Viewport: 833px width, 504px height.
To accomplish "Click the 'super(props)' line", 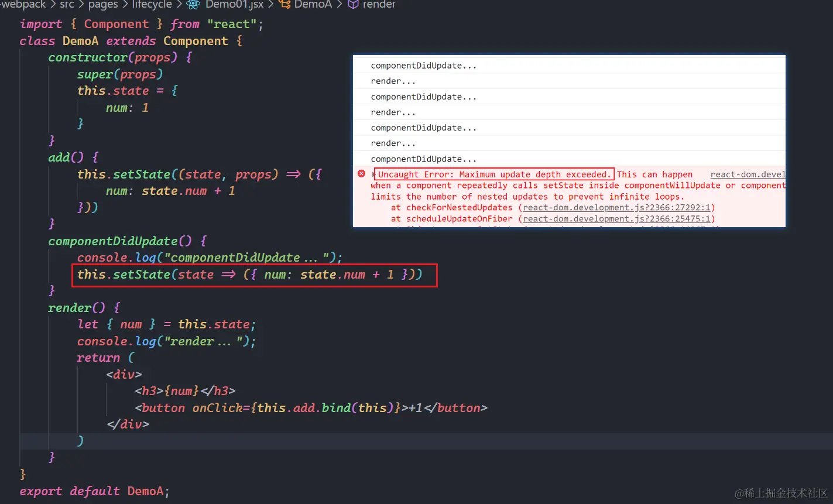I will (x=120, y=74).
